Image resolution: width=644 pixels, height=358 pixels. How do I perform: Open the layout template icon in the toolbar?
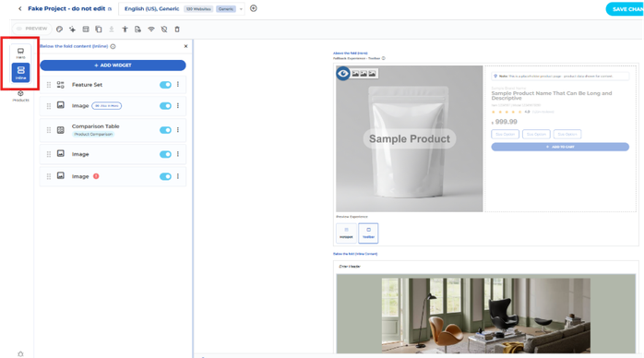pyautogui.click(x=86, y=30)
